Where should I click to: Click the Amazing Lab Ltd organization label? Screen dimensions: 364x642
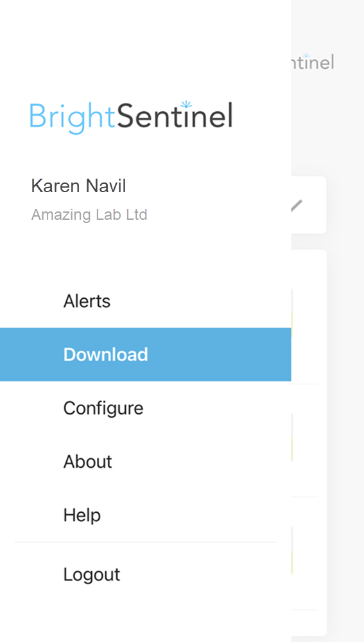[89, 215]
